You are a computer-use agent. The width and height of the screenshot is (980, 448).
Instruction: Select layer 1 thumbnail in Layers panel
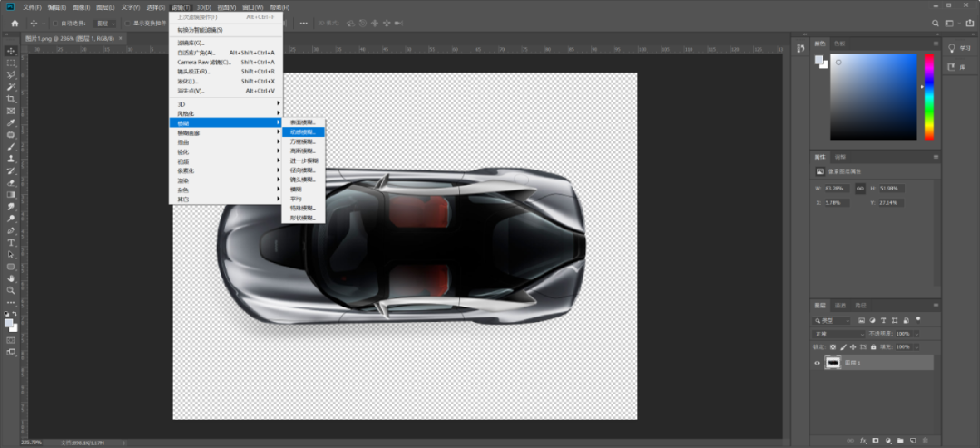[832, 363]
